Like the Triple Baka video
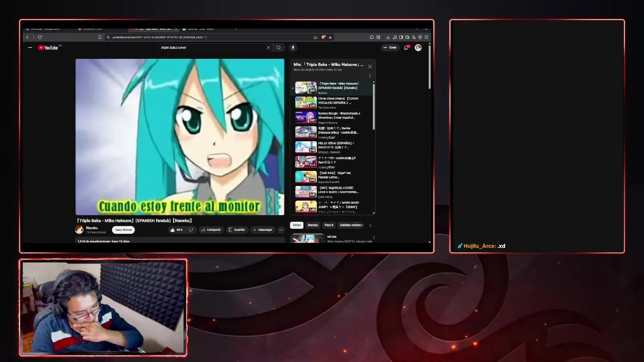The height and width of the screenshot is (362, 644). [176, 230]
